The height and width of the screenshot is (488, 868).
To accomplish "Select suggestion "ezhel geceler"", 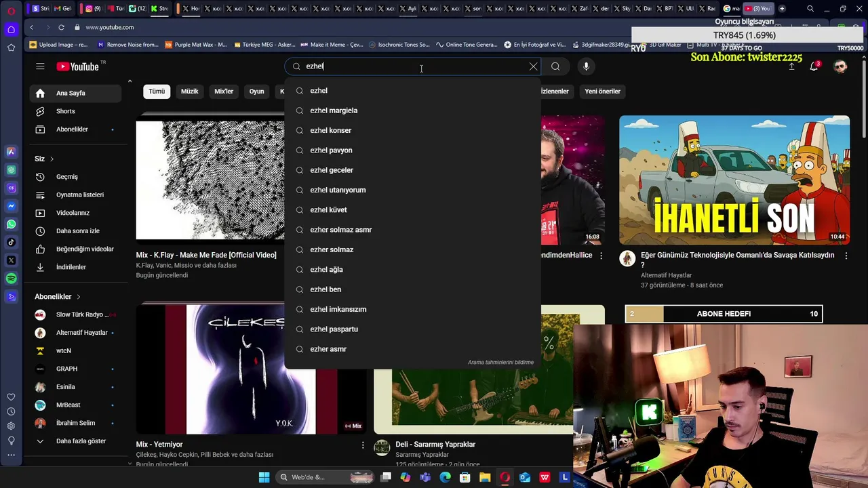I will click(412, 170).
